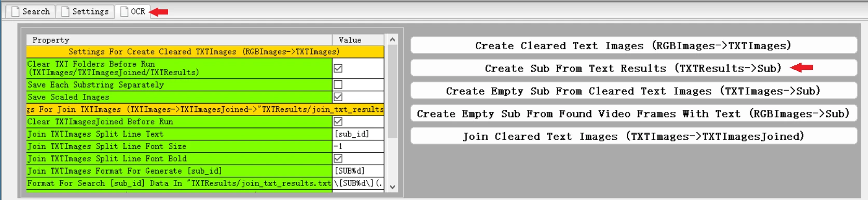Click the document icon on the OCR tab

pyautogui.click(x=125, y=11)
